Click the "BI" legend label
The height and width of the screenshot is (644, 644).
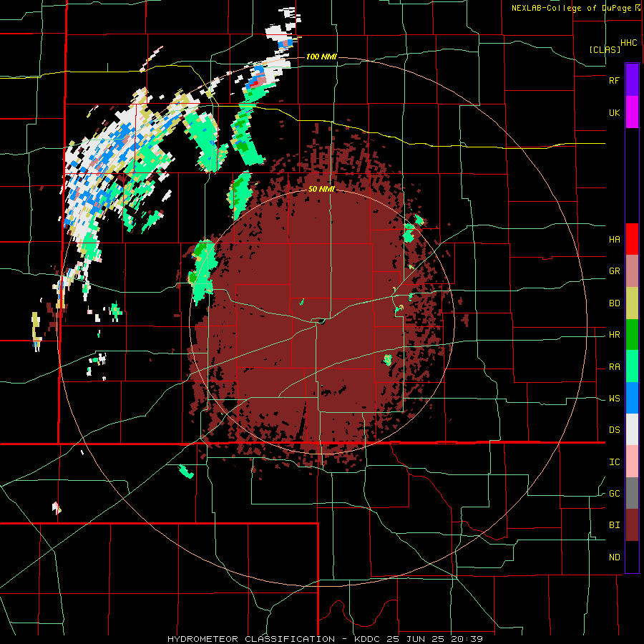[614, 525]
